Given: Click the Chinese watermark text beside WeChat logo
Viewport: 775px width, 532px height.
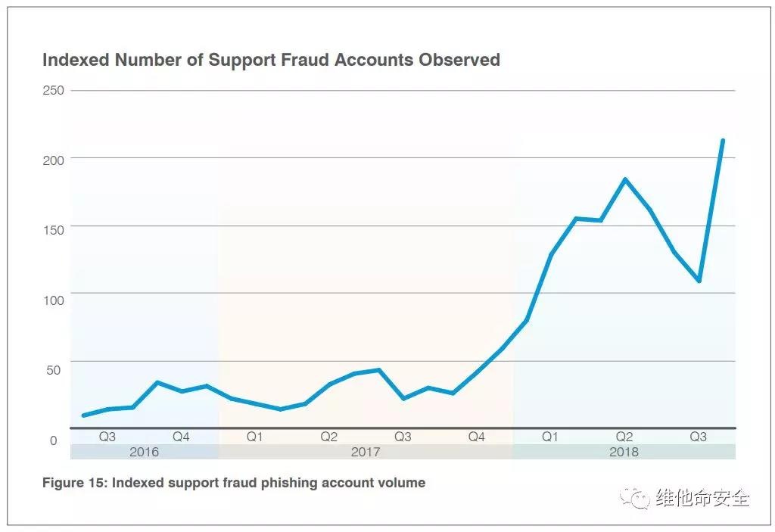Looking at the screenshot, I should pos(703,498).
